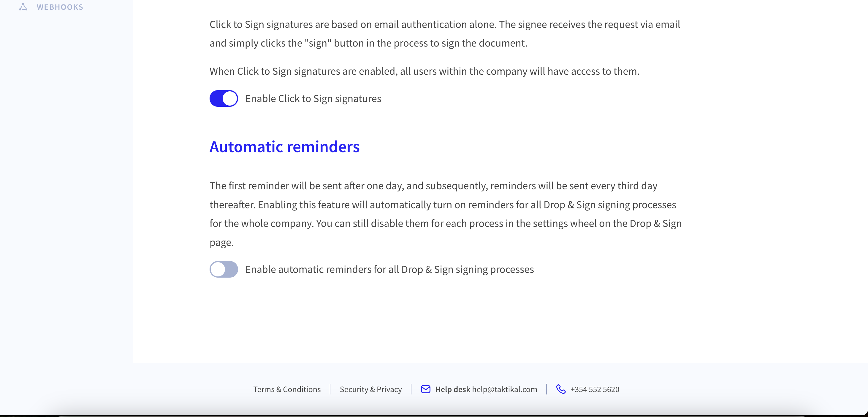Click the grey knob of the reminders switch
This screenshot has height=417, width=868.
pos(218,269)
